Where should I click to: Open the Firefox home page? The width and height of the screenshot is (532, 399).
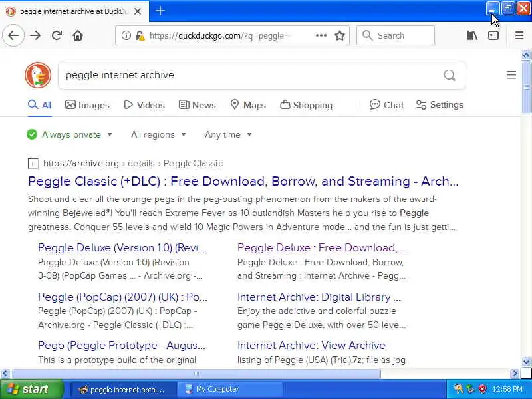click(78, 35)
